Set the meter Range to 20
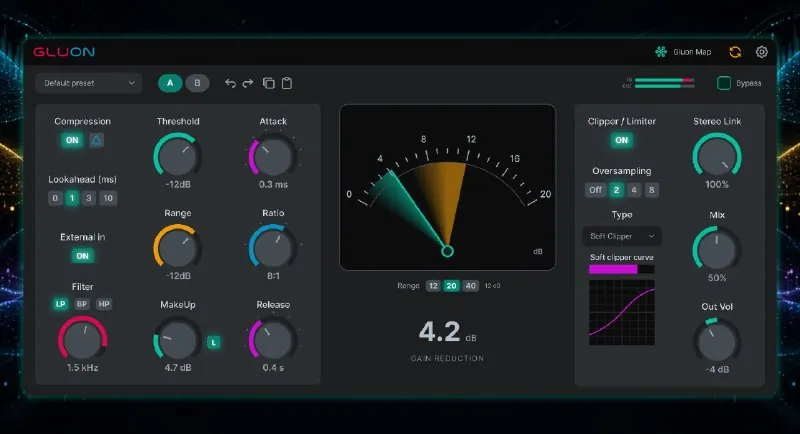Screen dimensions: 800x434 click(452, 286)
